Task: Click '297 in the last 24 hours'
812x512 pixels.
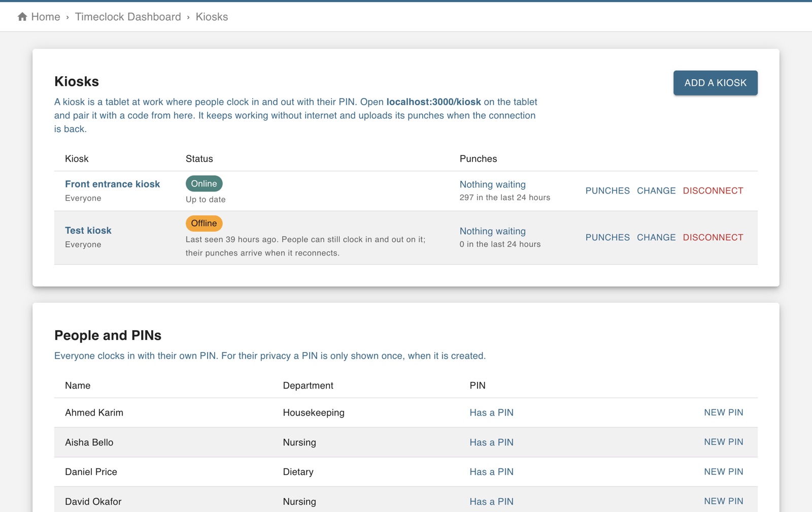Action: pyautogui.click(x=505, y=198)
